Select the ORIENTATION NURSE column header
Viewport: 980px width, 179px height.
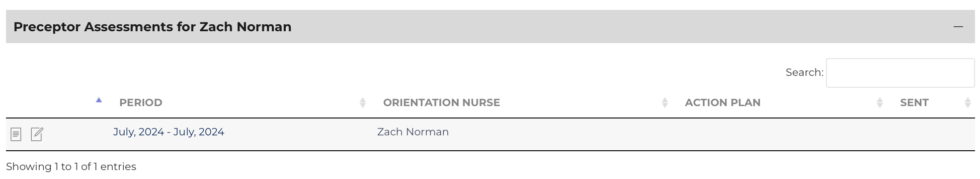441,103
